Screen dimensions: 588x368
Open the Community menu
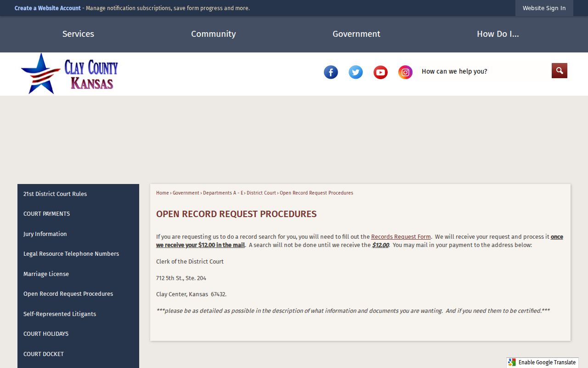tap(214, 34)
